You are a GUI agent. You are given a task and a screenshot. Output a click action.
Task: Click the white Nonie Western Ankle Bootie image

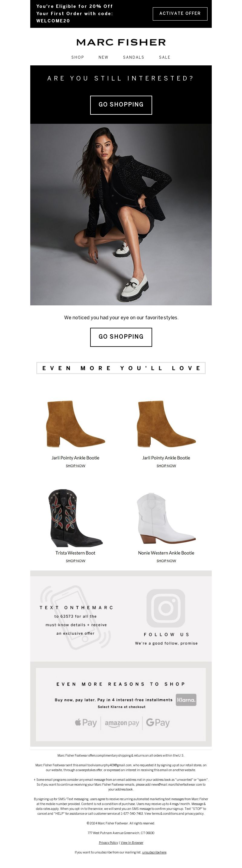tap(166, 518)
